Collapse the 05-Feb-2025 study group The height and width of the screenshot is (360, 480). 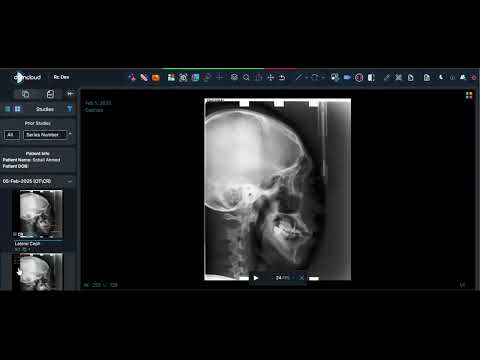pos(70,181)
